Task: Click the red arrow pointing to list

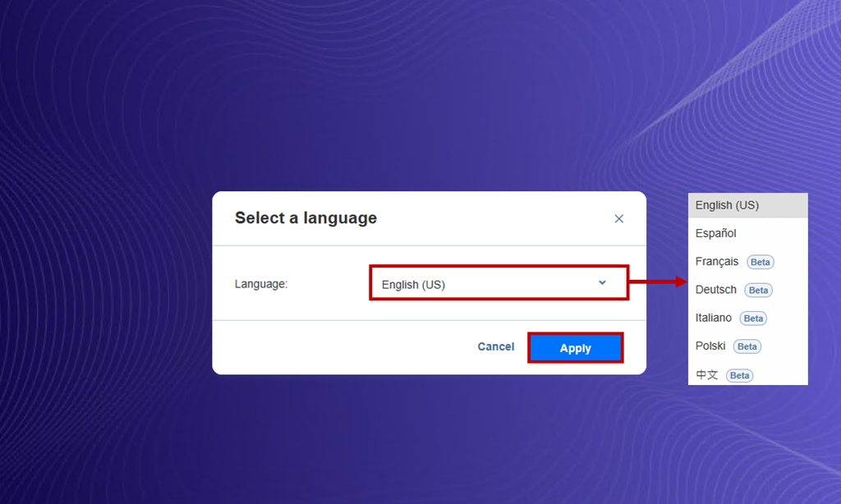Action: point(658,282)
